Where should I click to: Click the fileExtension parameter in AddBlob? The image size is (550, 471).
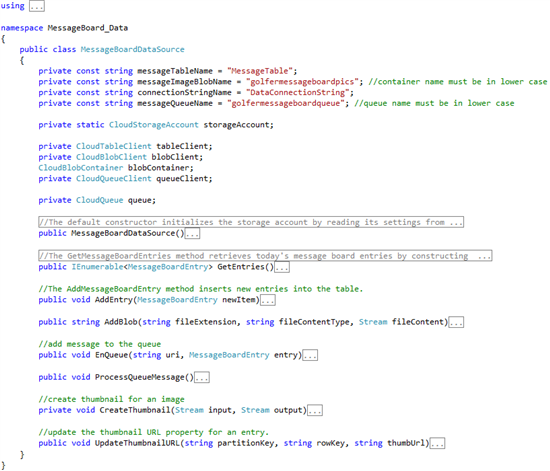tap(206, 322)
